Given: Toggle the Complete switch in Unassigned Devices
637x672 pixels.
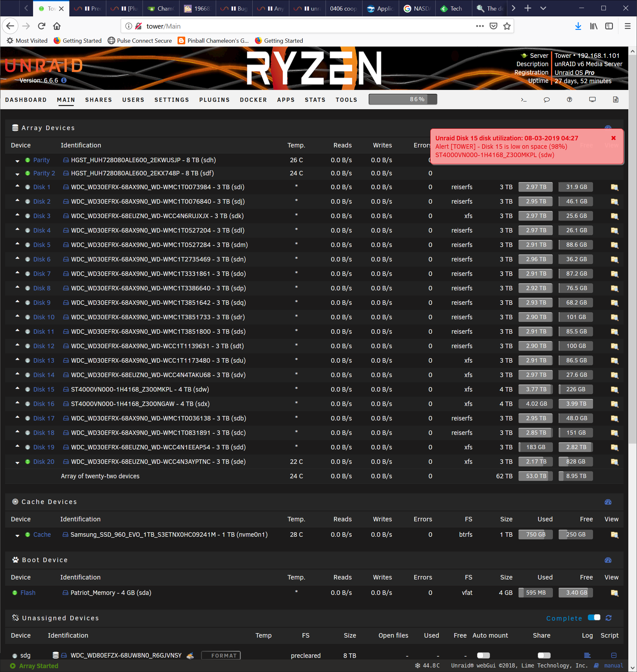Looking at the screenshot, I should [x=594, y=618].
